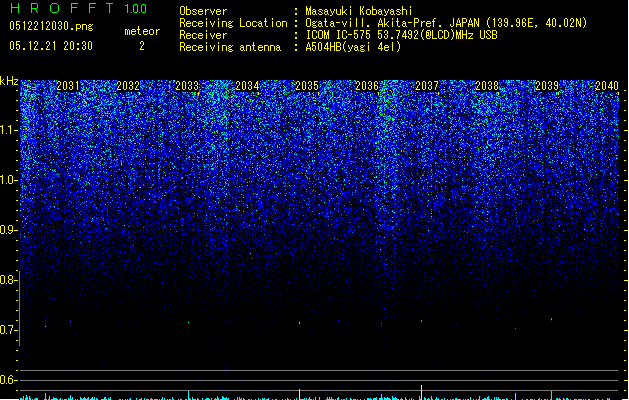The width and height of the screenshot is (629, 400).
Task: Click the Observer label
Action: [203, 11]
